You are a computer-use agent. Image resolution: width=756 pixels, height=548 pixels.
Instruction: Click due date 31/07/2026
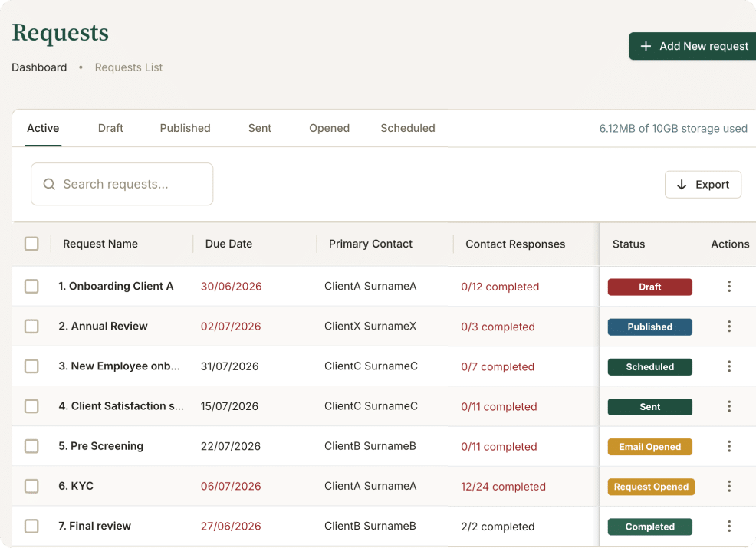229,367
